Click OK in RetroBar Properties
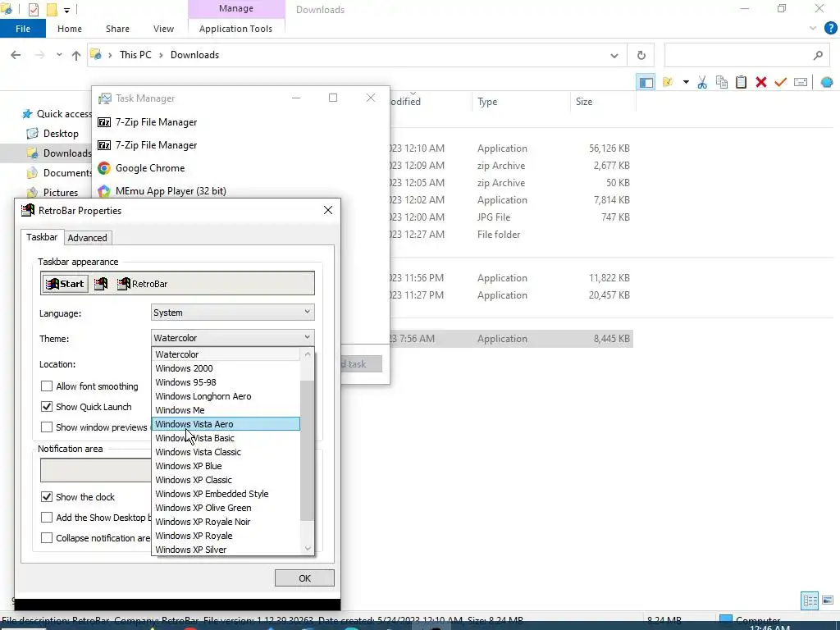 (x=304, y=578)
